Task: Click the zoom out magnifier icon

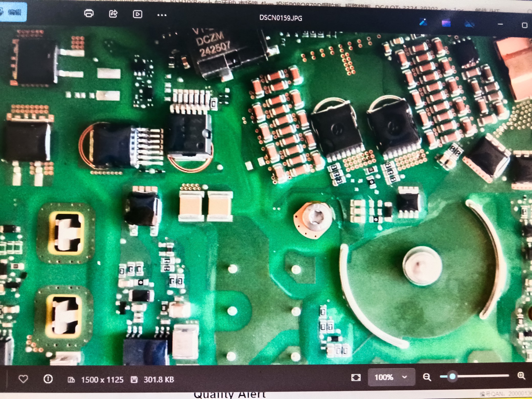Action: pyautogui.click(x=427, y=377)
